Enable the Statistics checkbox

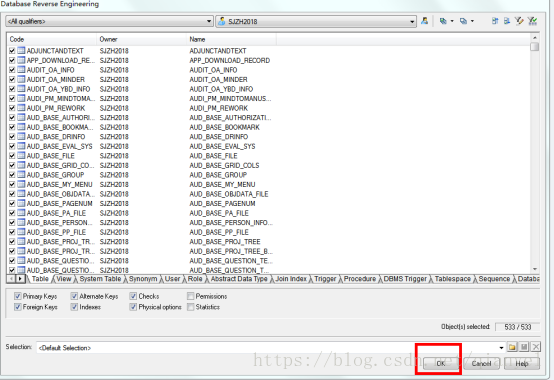(x=190, y=307)
